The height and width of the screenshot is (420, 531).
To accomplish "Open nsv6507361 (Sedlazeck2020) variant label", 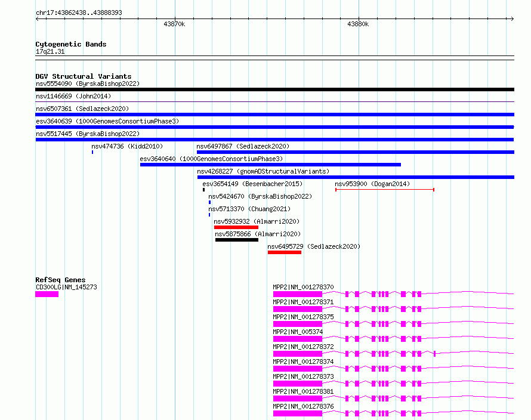I will (82, 109).
